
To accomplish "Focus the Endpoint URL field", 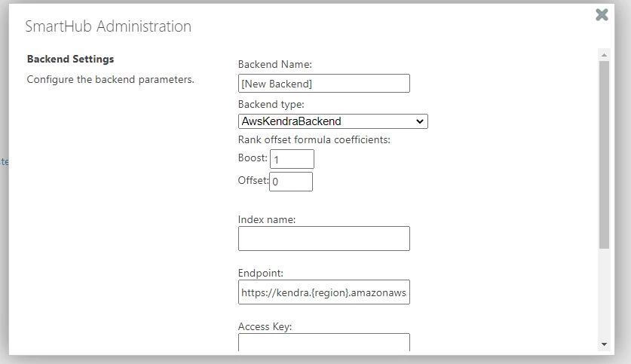I will 323,292.
